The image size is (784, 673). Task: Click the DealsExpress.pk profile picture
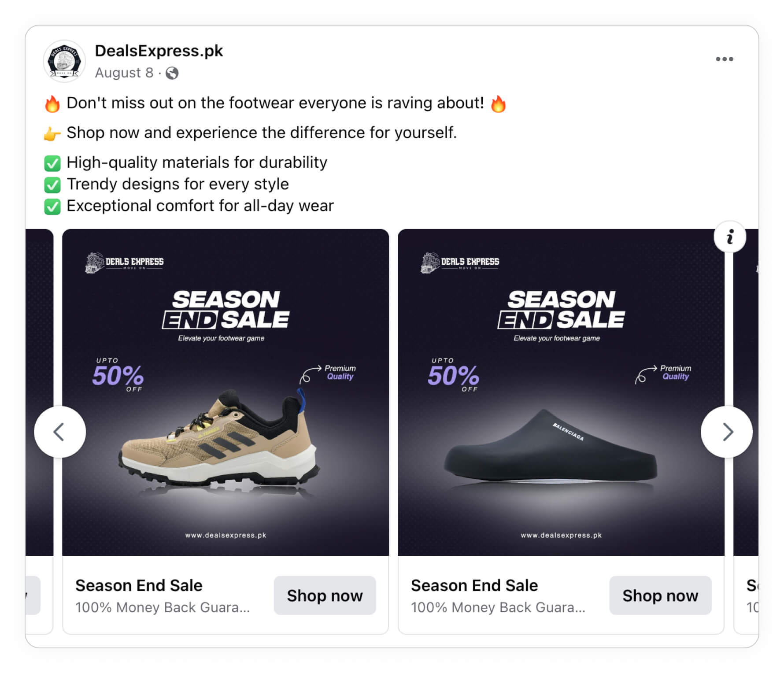coord(65,62)
